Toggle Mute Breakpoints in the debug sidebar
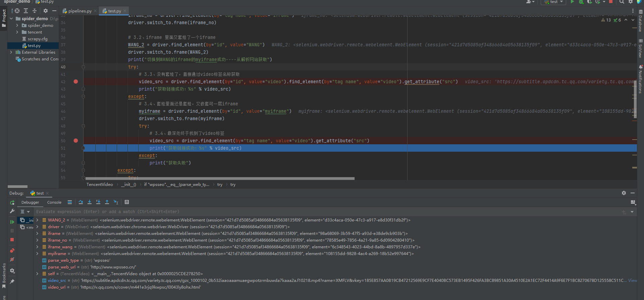This screenshot has height=300, width=644. [x=12, y=259]
